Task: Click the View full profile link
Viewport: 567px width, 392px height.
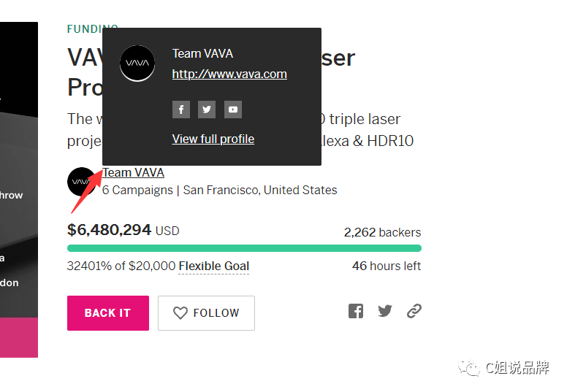Action: coord(213,139)
